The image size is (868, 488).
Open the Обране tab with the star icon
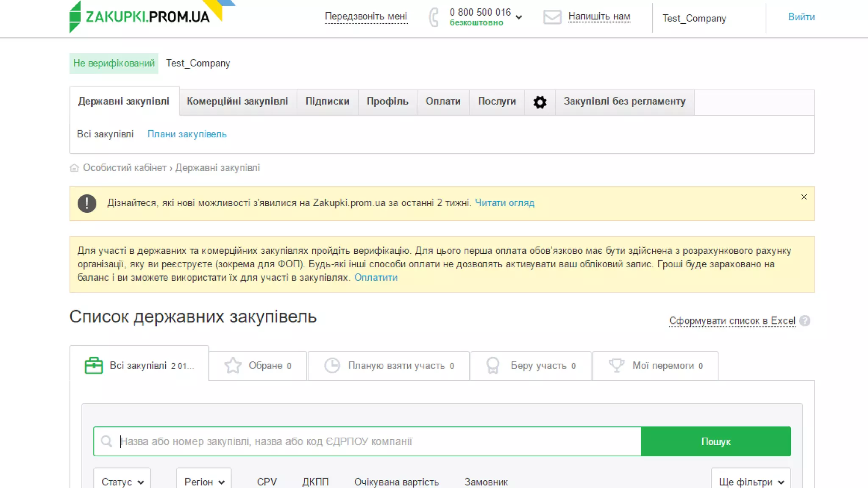tap(258, 366)
